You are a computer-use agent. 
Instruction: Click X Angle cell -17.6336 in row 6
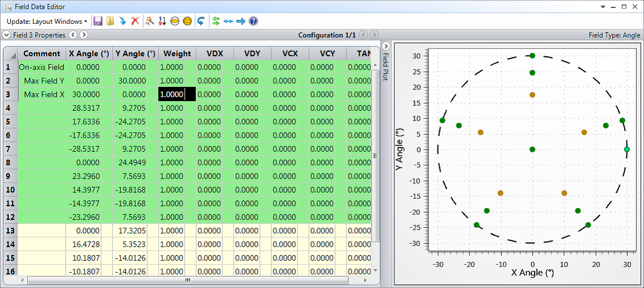89,135
